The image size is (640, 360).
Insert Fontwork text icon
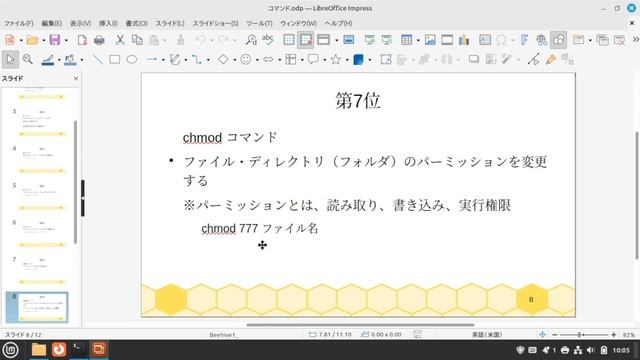[524, 40]
